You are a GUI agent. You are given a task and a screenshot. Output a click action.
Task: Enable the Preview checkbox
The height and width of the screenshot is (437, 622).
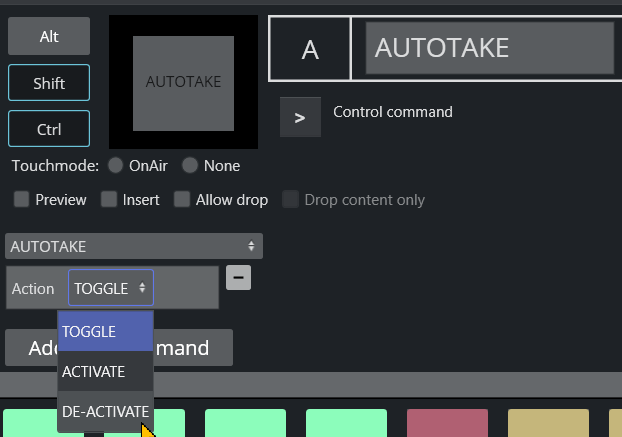tap(21, 200)
